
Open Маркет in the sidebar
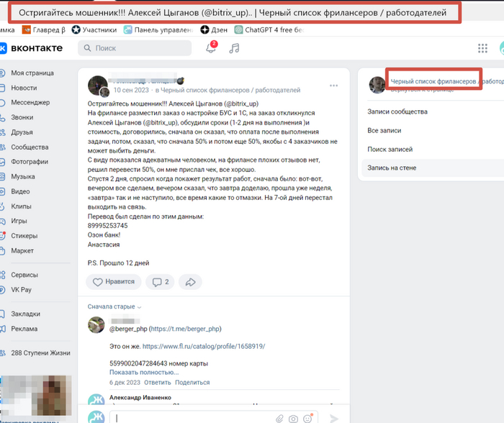coord(22,250)
